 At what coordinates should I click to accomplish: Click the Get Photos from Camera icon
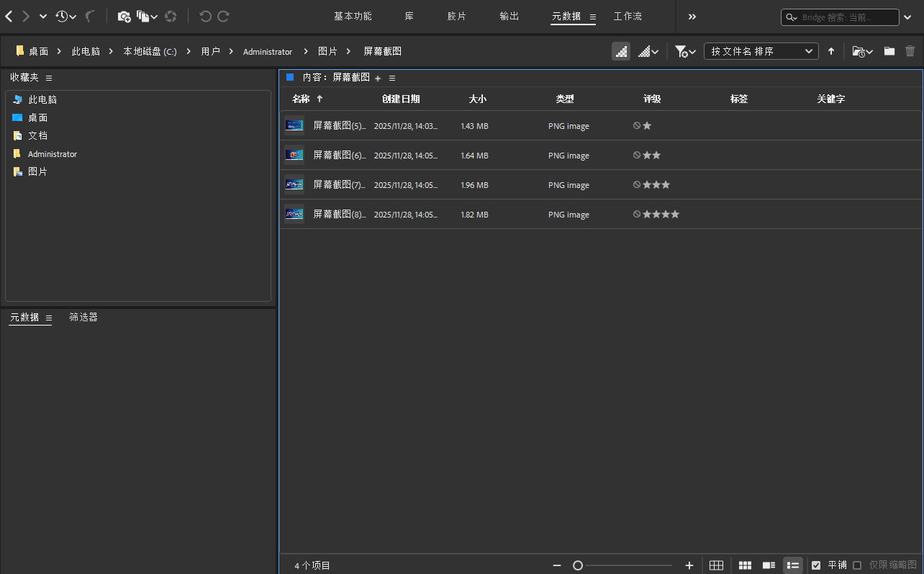[x=124, y=16]
